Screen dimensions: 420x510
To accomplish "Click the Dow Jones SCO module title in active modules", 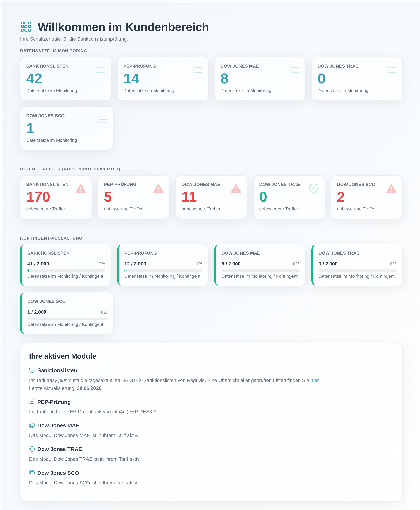I will [x=58, y=473].
